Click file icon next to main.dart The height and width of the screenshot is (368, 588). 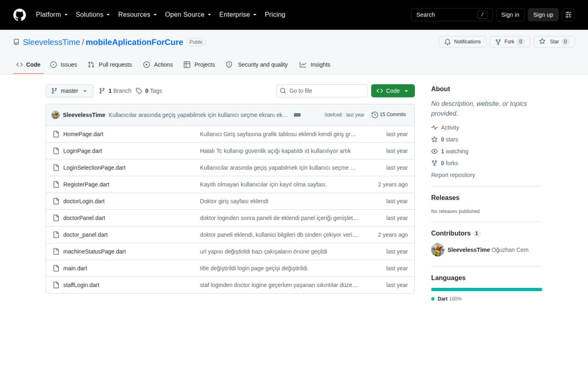[56, 268]
